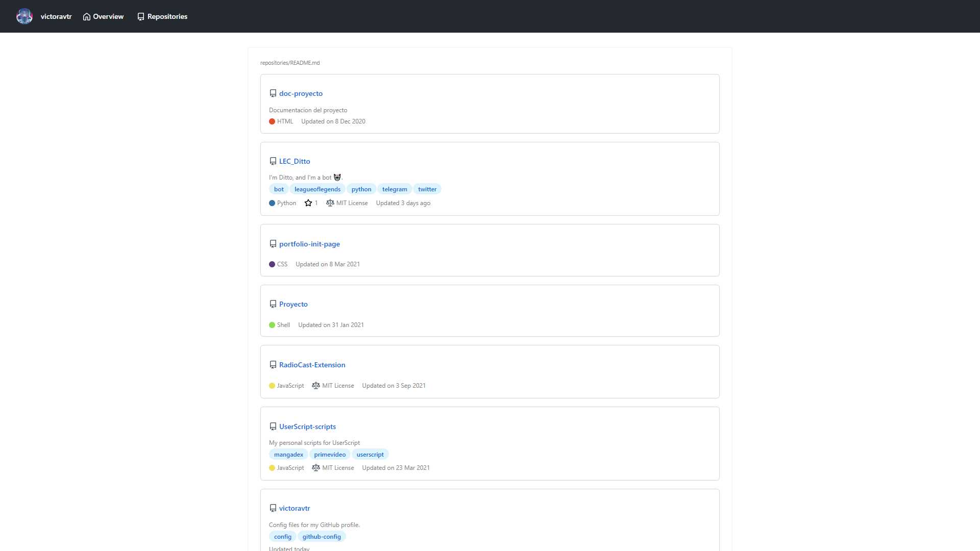Open the RadioCast-Extension repository

[x=312, y=365]
